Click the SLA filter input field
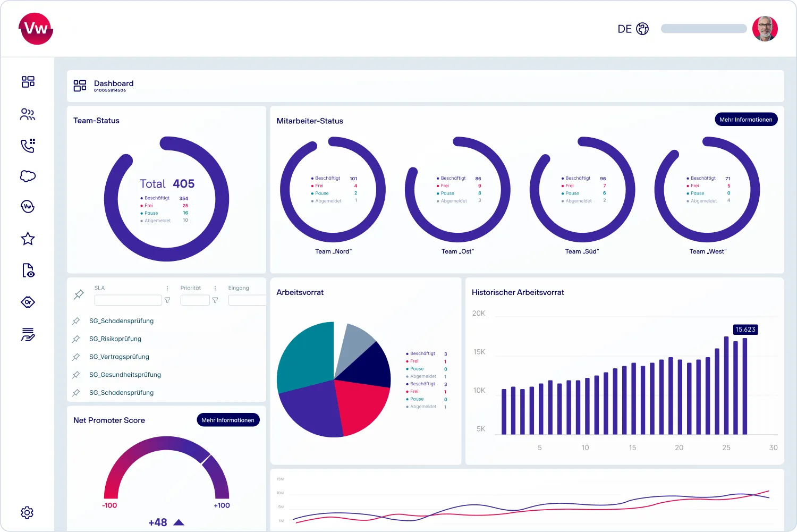797x532 pixels. [x=128, y=300]
